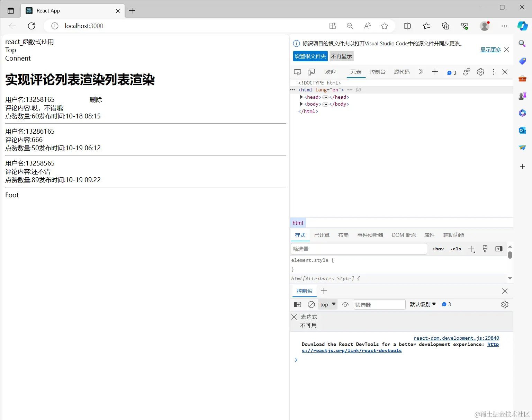
Task: Click the 设置根文件夹 button
Action: click(310, 56)
